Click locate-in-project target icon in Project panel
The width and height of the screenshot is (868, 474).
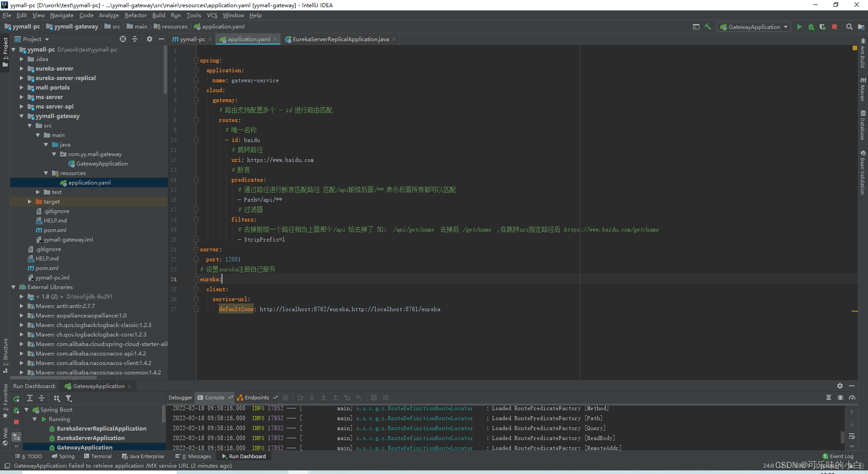123,39
